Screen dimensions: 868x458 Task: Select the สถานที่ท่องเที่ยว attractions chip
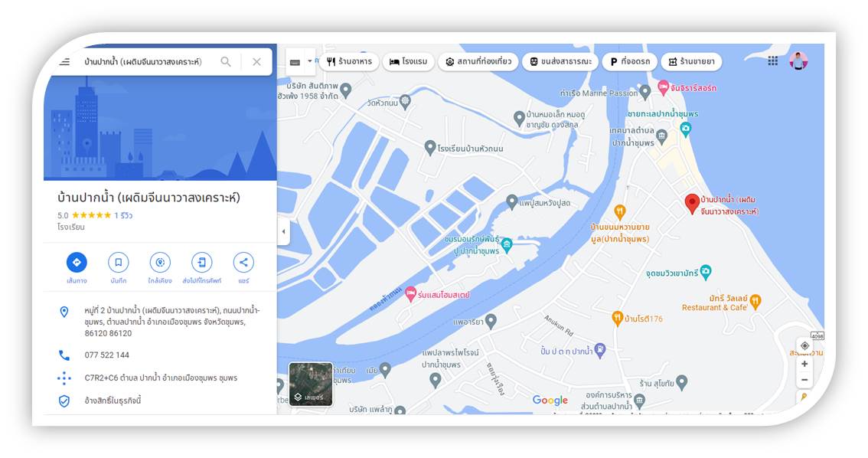click(478, 61)
